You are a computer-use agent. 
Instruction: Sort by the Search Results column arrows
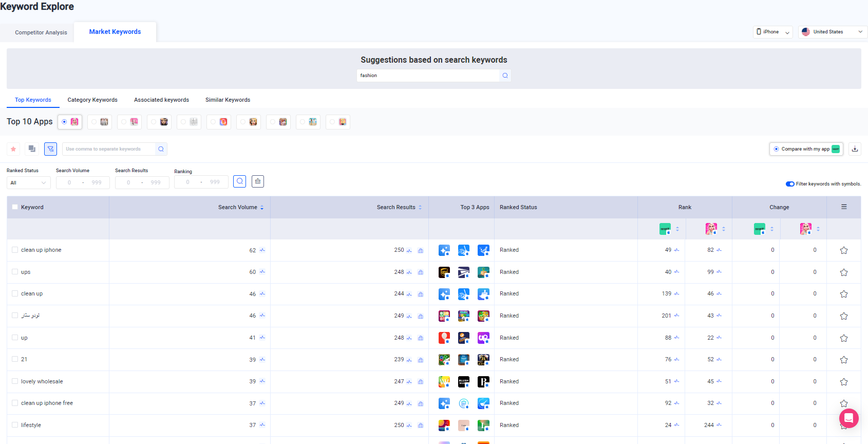pos(420,208)
